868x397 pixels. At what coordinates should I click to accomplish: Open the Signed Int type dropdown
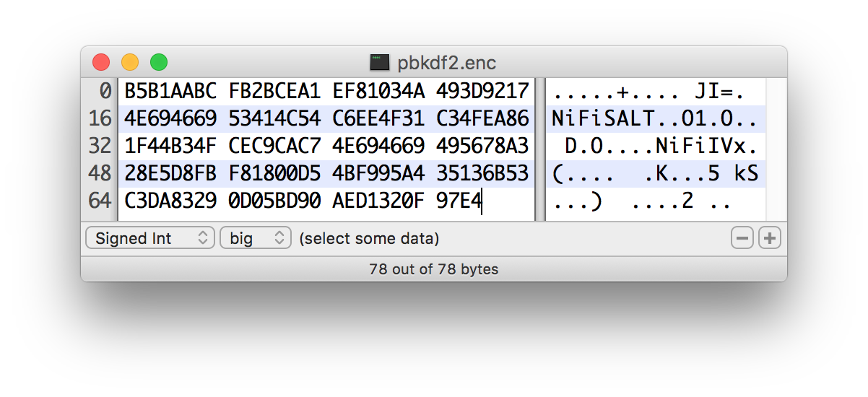click(x=150, y=238)
